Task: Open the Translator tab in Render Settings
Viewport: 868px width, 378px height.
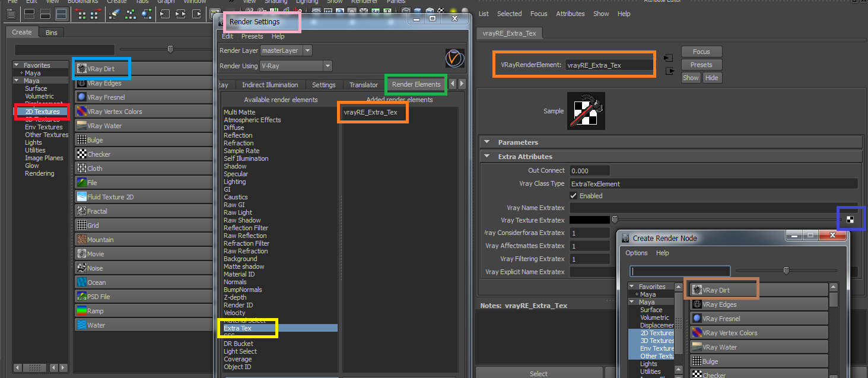Action: 364,85
